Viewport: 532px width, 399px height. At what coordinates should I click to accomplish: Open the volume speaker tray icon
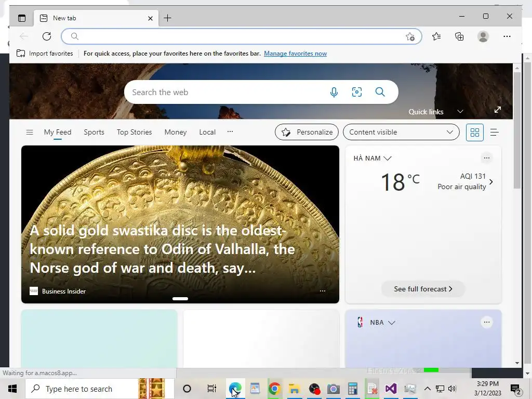[x=453, y=389]
